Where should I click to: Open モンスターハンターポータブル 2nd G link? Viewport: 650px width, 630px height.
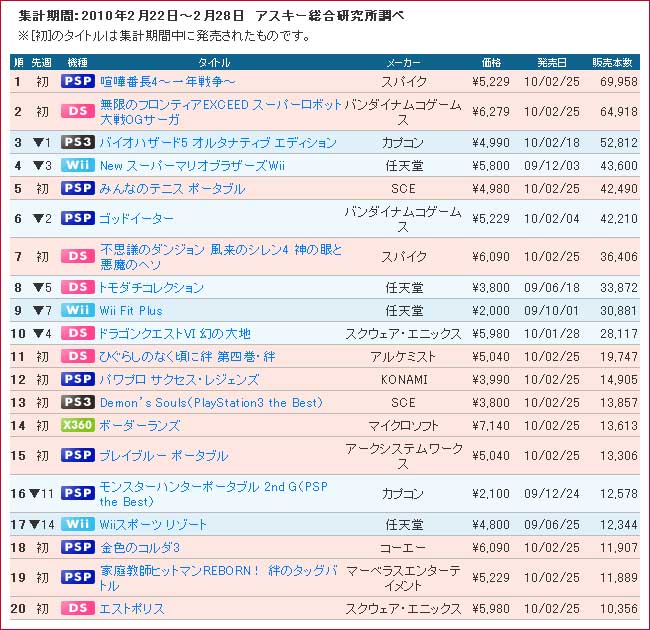coord(214,494)
